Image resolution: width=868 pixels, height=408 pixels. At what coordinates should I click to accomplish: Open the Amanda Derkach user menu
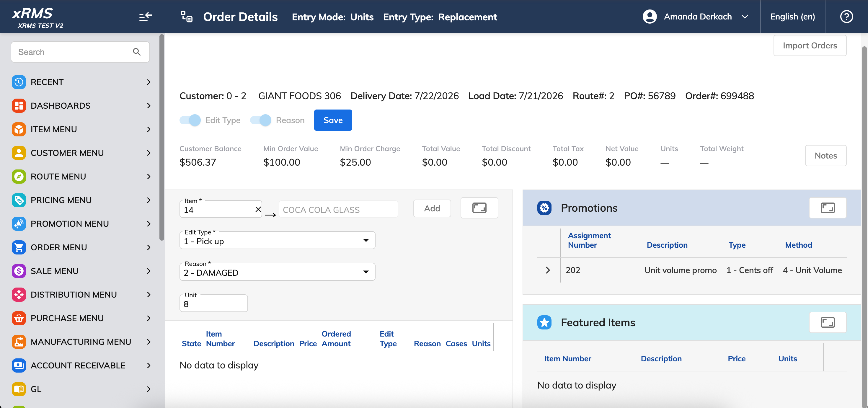point(696,17)
